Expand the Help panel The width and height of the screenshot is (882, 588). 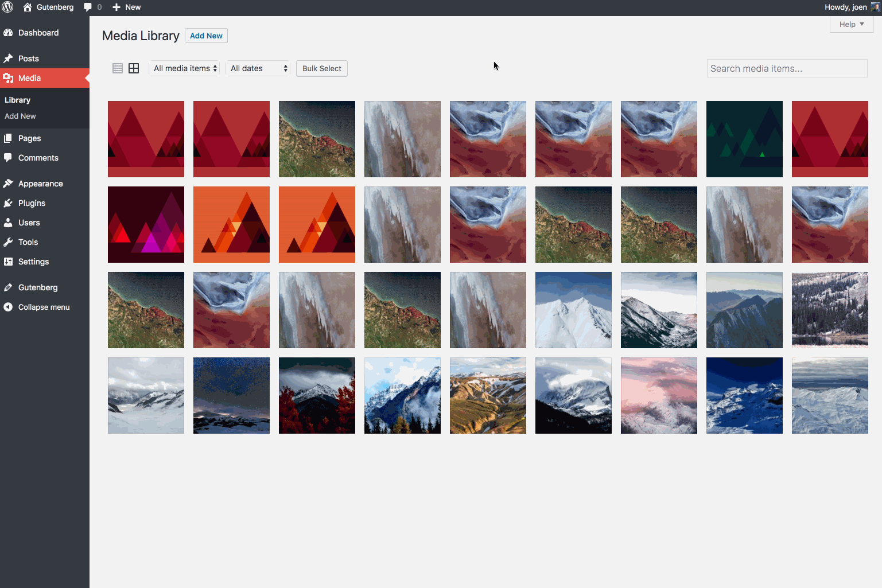click(851, 24)
